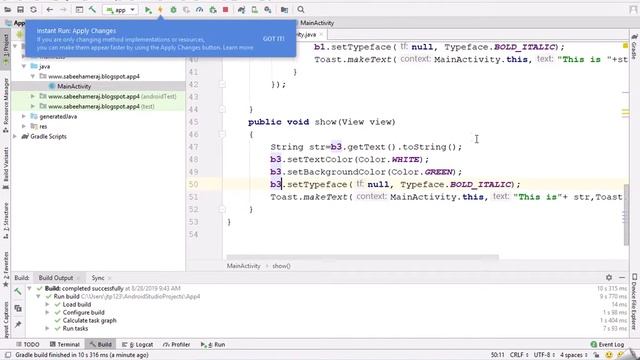
Task: Click the green Debug bug icon
Action: click(173, 9)
